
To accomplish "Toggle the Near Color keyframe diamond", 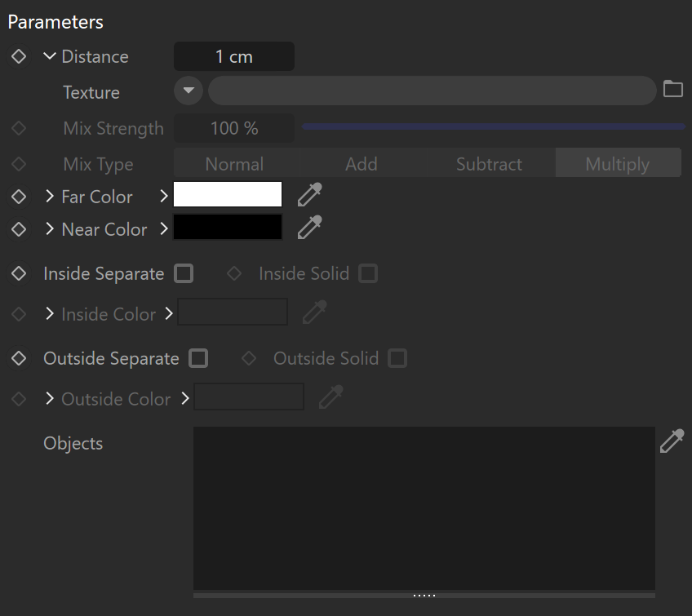I will tap(19, 229).
